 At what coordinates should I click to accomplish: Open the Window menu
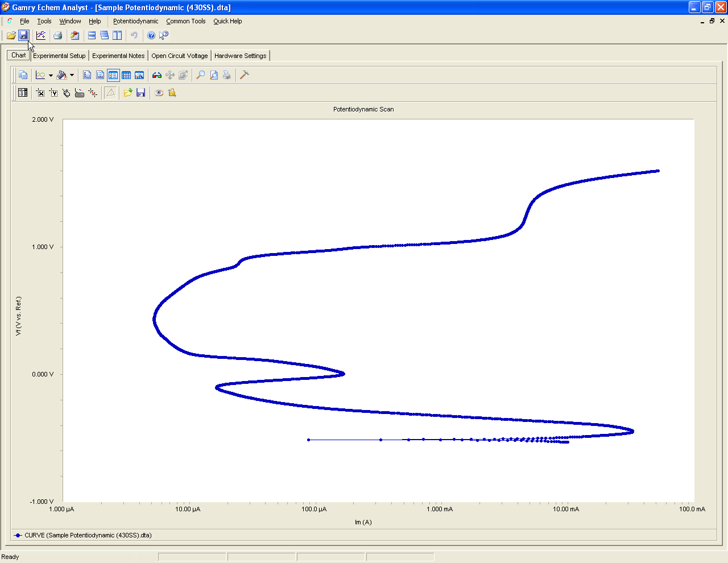[70, 21]
